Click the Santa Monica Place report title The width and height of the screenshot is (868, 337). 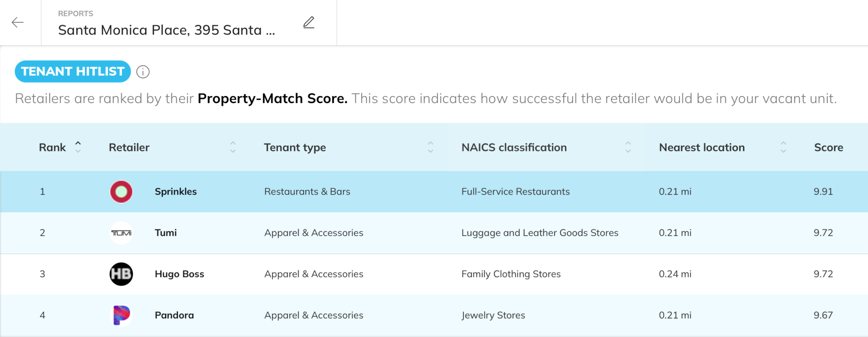click(167, 30)
